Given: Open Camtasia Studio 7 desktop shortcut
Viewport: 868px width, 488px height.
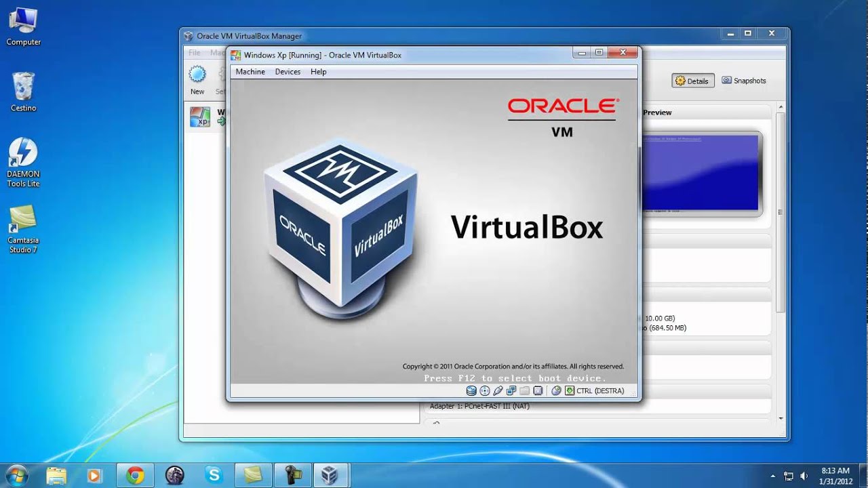Looking at the screenshot, I should tap(23, 228).
